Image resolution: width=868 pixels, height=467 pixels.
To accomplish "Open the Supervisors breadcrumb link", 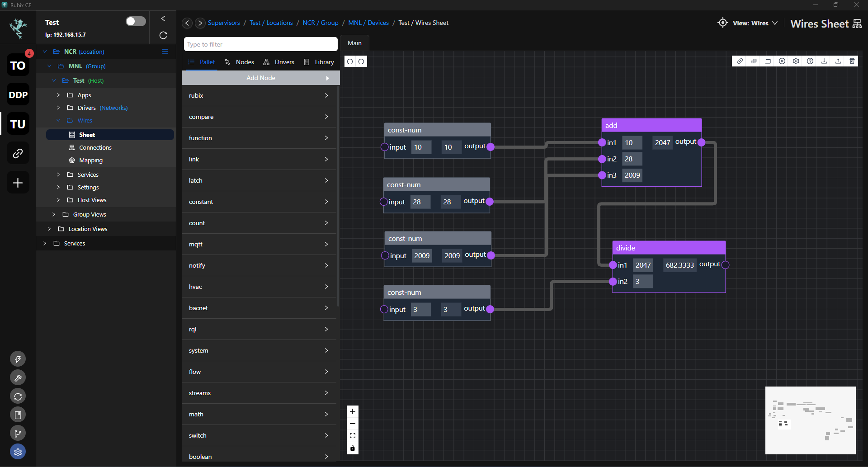I will (224, 23).
